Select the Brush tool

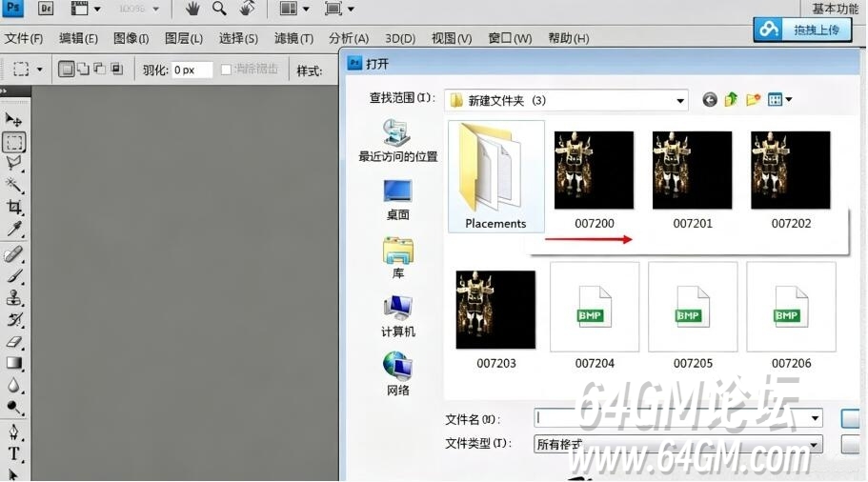(x=14, y=275)
